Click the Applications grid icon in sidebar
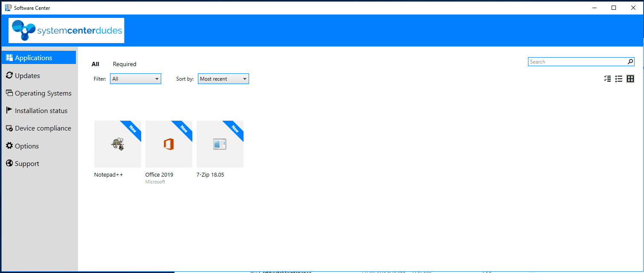Viewport: 644px width, 273px height. pyautogui.click(x=9, y=58)
